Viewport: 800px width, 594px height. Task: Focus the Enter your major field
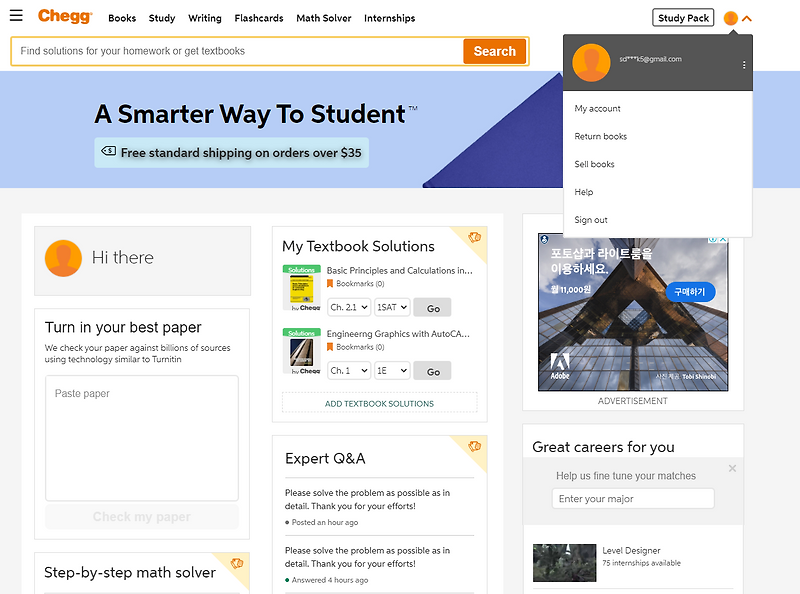633,499
